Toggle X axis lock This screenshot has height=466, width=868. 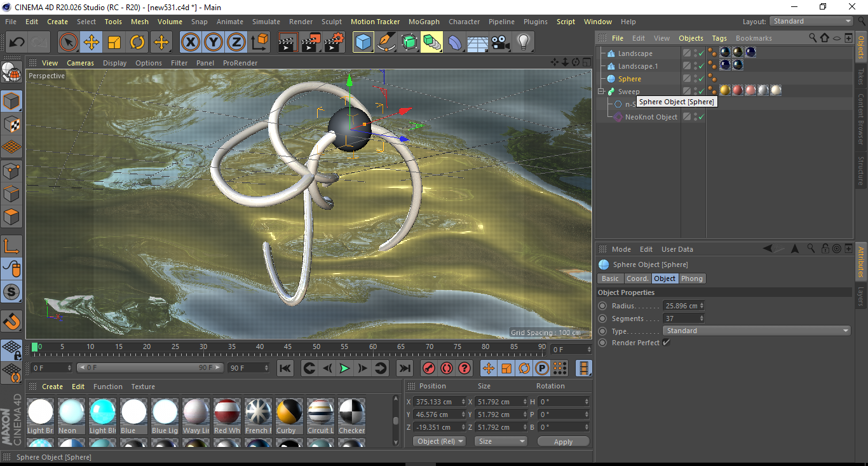click(190, 43)
